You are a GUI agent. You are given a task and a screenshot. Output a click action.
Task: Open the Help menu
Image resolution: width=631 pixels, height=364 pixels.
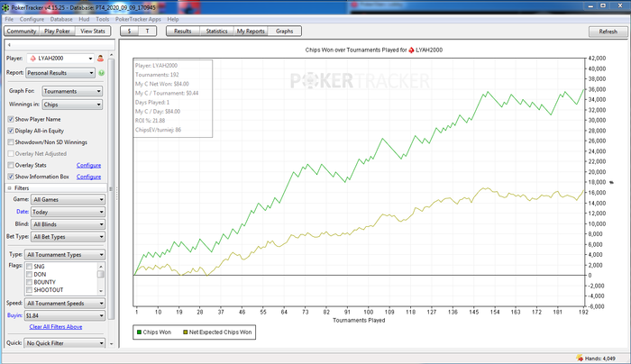[173, 19]
